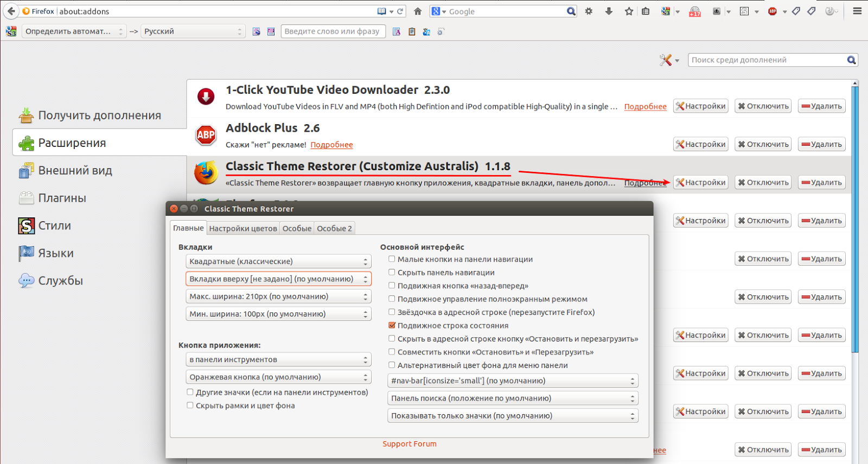This screenshot has width=868, height=464.
Task: Bookmark this page with the star icon
Action: 629,11
